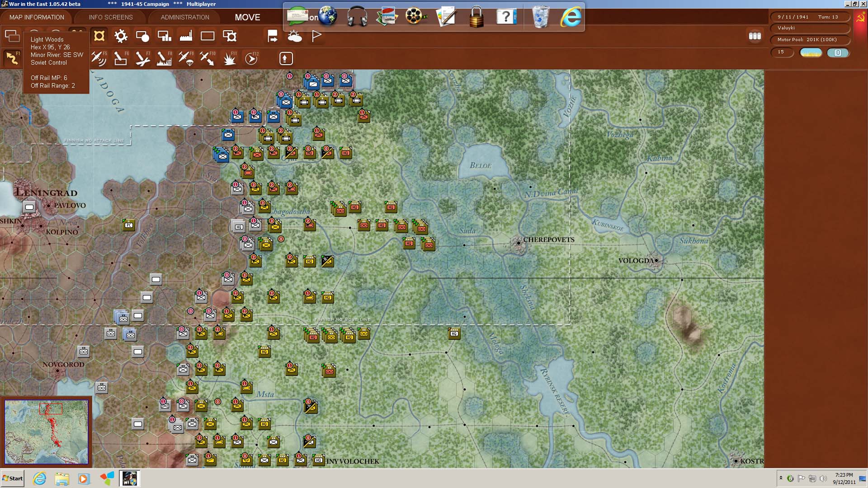Open the media player taskbar icon
The height and width of the screenshot is (488, 868).
(x=84, y=479)
